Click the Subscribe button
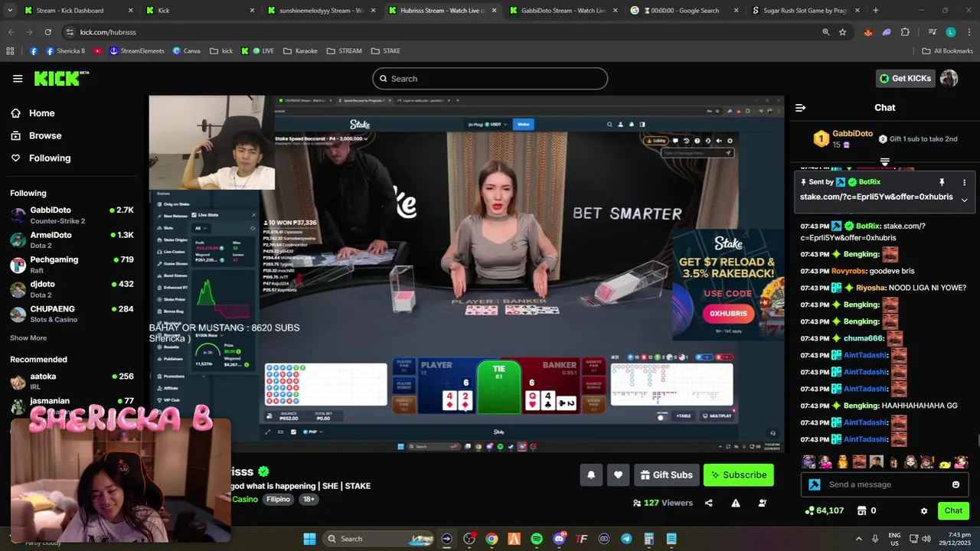 point(739,474)
